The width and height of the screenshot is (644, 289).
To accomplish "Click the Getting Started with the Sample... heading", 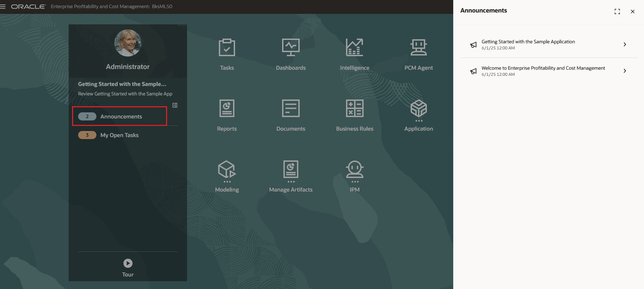I will (x=122, y=84).
